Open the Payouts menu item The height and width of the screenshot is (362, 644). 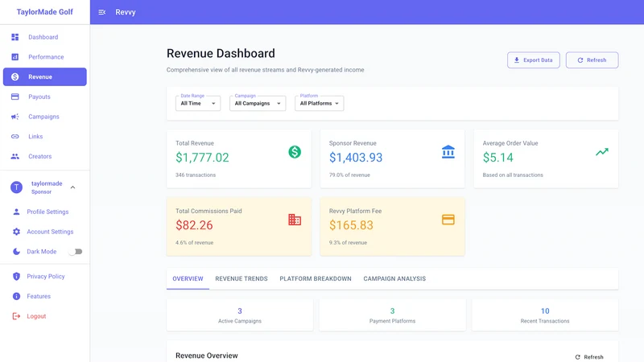point(45,97)
